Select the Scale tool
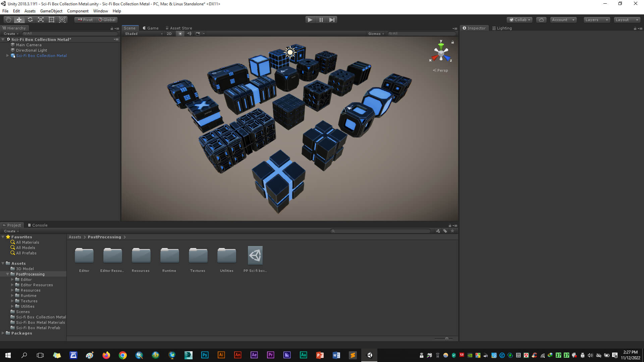The height and width of the screenshot is (362, 644). 41,20
